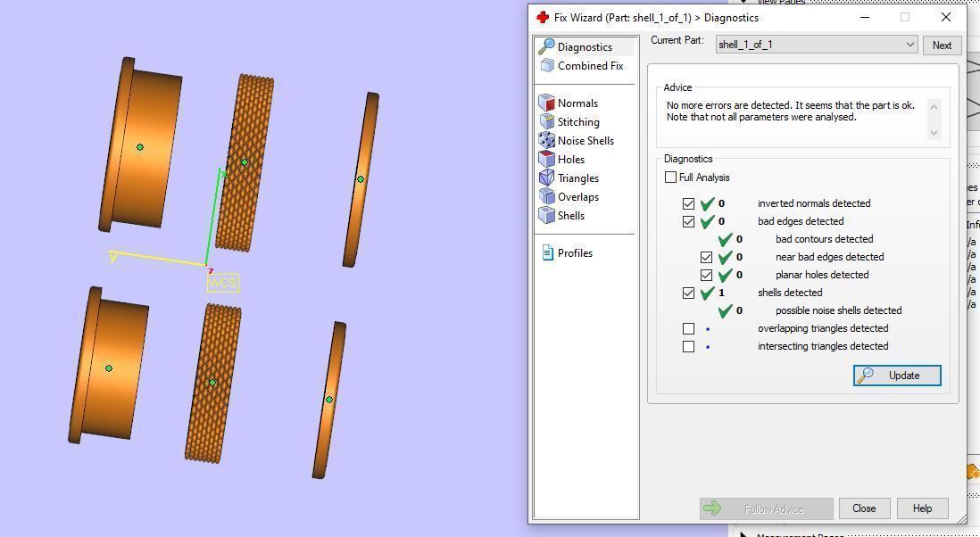Open the Profiles page
This screenshot has width=980, height=537.
(x=575, y=253)
